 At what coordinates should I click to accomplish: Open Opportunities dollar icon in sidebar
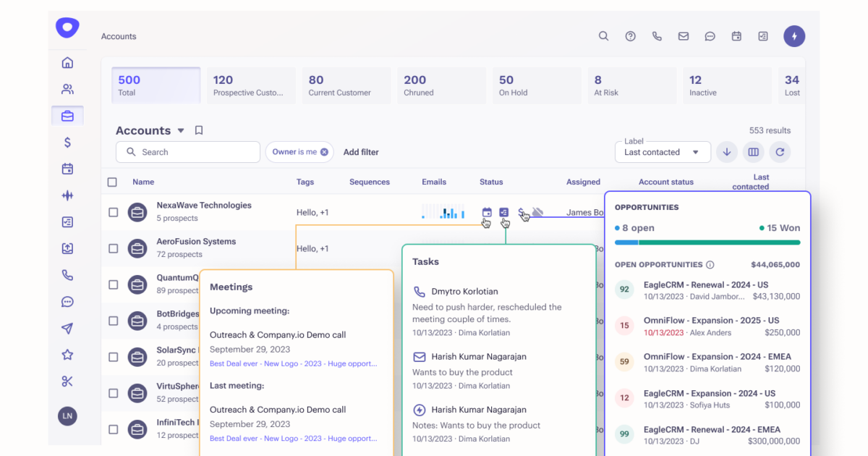(x=67, y=143)
